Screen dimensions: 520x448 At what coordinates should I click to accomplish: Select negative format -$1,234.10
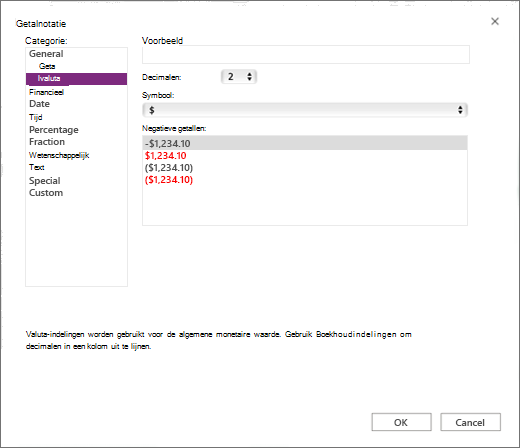coord(305,143)
